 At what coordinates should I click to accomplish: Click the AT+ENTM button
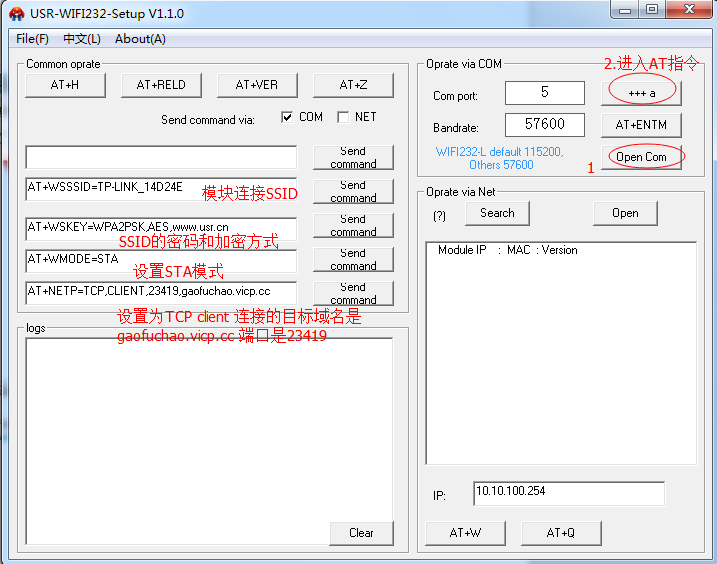pyautogui.click(x=641, y=125)
